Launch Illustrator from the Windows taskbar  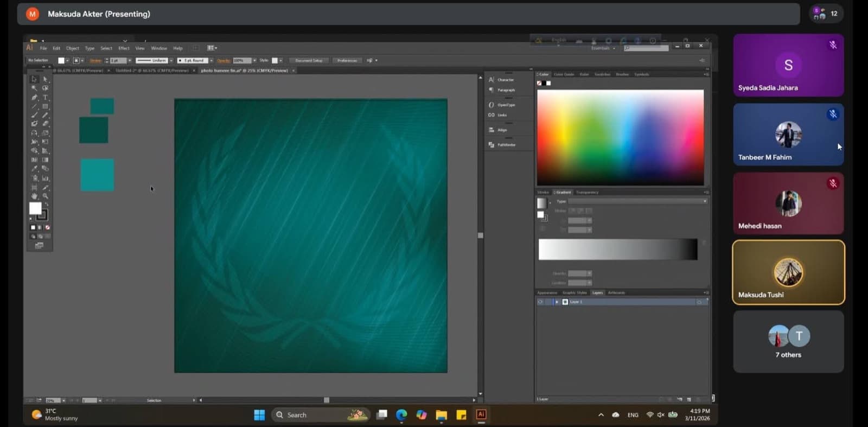pos(481,415)
